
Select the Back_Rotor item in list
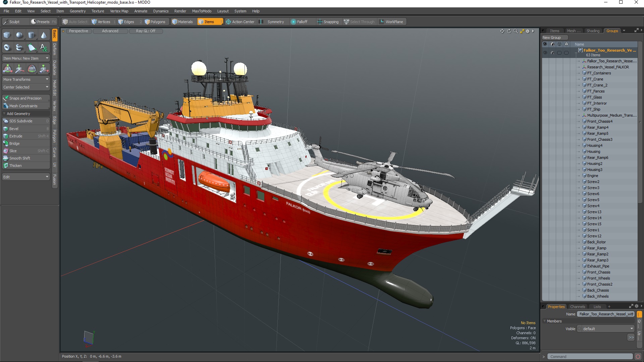tap(596, 242)
